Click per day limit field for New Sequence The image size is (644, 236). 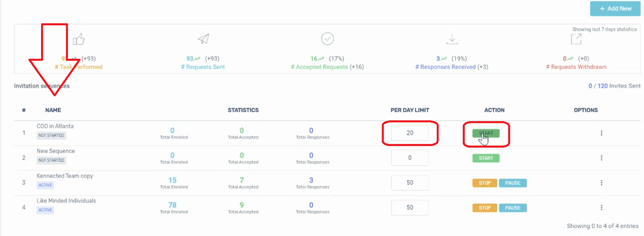click(410, 158)
